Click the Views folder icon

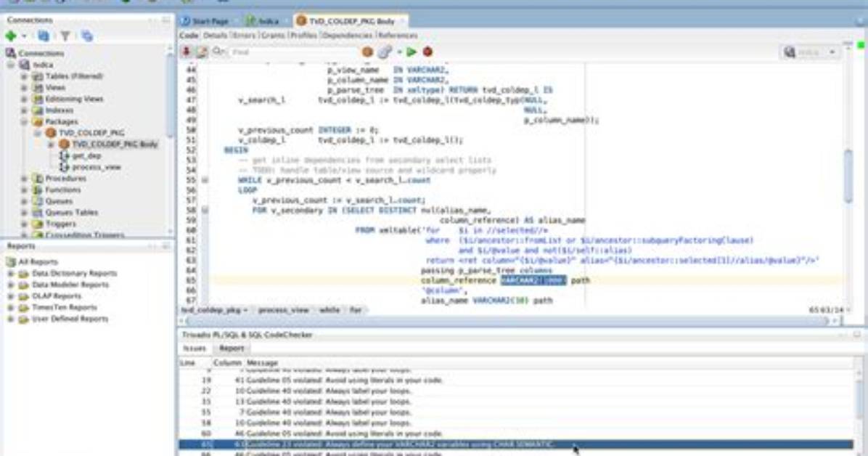point(38,88)
